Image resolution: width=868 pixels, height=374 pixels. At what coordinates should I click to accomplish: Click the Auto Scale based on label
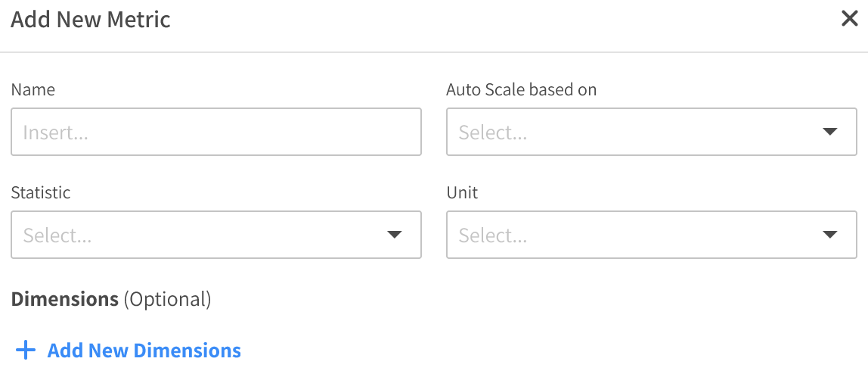click(521, 89)
